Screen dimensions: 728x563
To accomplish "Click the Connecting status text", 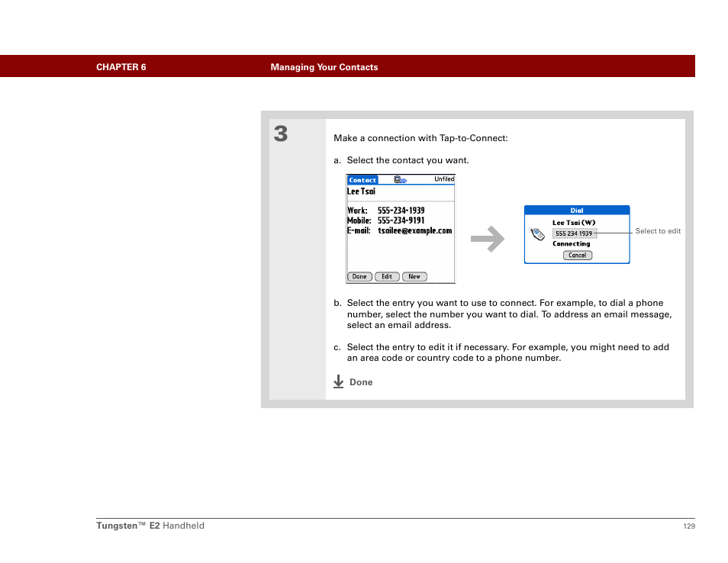I will [x=571, y=243].
